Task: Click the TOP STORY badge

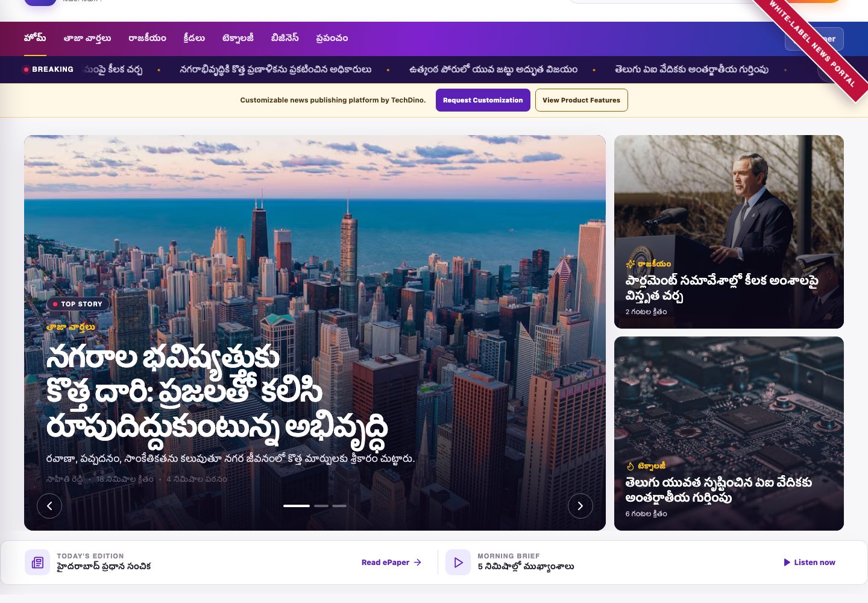Action: pyautogui.click(x=78, y=304)
